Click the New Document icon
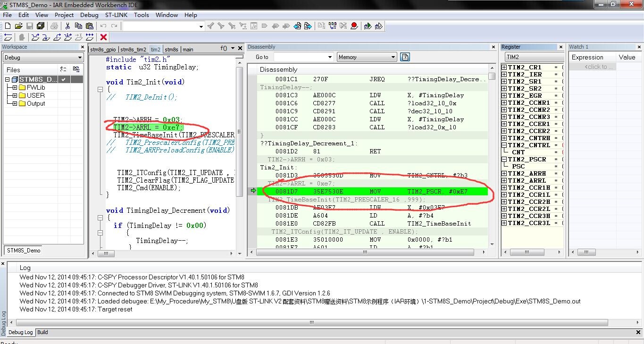Screen dimensions: 644x344 pyautogui.click(x=8, y=26)
